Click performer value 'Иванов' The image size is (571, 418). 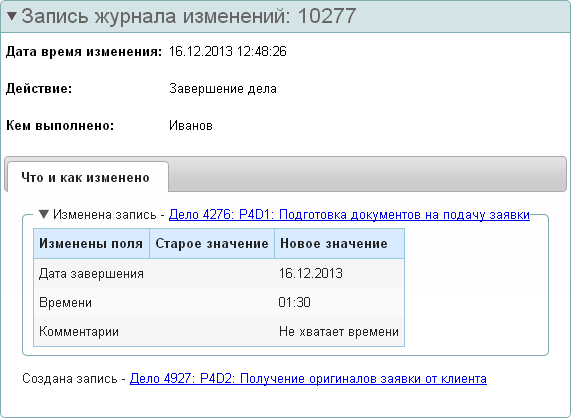191,126
